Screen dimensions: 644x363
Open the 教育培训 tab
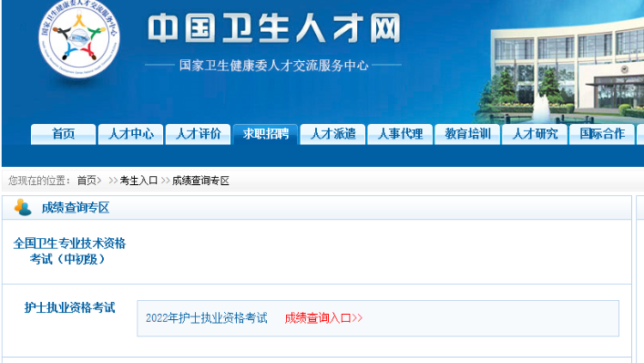pyautogui.click(x=467, y=134)
